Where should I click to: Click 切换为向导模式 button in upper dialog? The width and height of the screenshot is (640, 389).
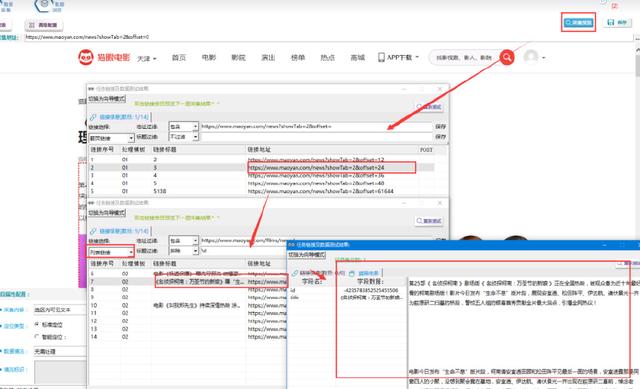(107, 99)
